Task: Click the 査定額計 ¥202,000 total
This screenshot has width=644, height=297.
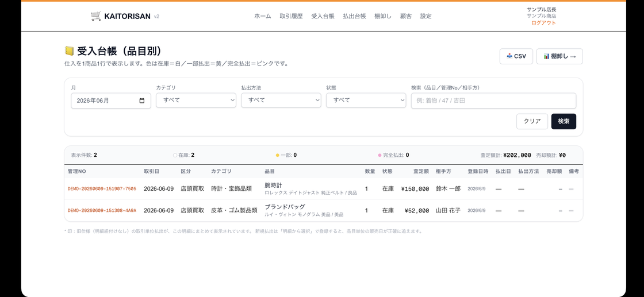Action: pos(505,155)
